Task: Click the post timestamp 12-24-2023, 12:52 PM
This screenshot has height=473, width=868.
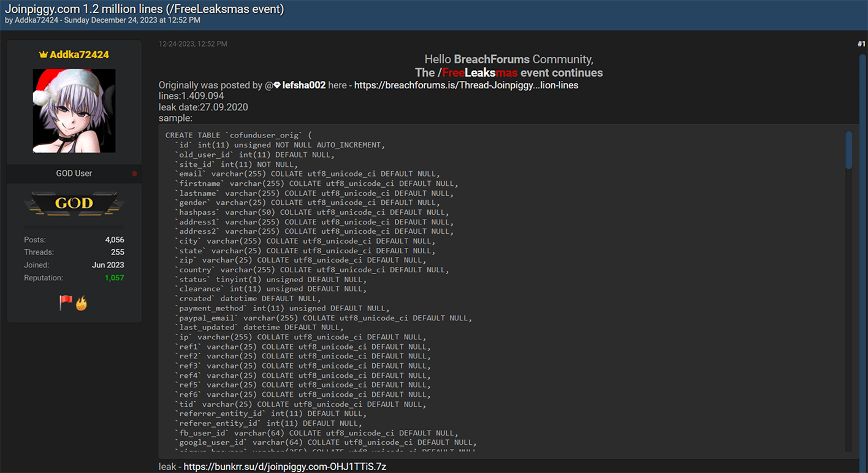Action: pyautogui.click(x=193, y=44)
